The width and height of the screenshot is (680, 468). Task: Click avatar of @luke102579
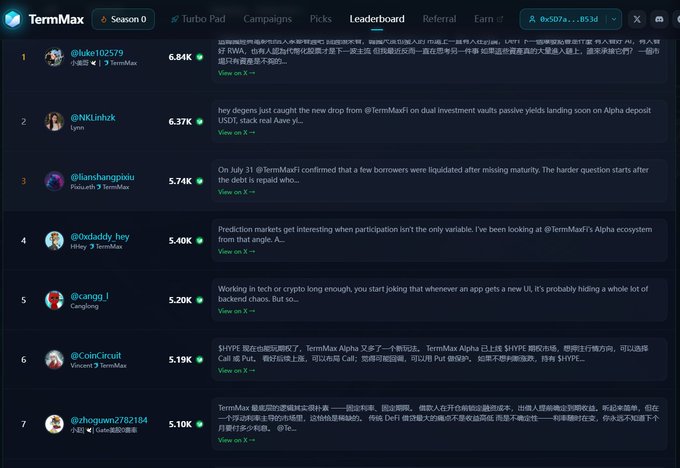pos(54,57)
